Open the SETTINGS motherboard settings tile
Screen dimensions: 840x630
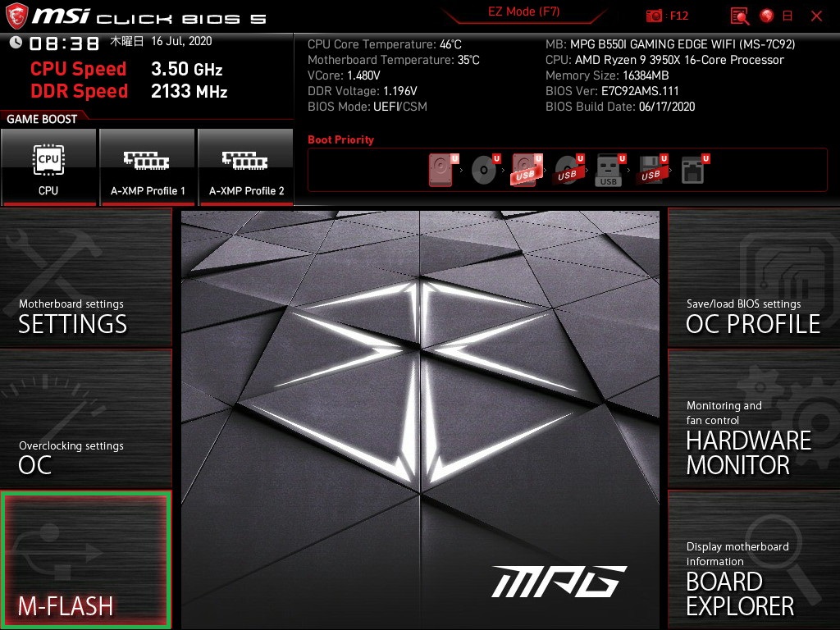click(x=85, y=277)
